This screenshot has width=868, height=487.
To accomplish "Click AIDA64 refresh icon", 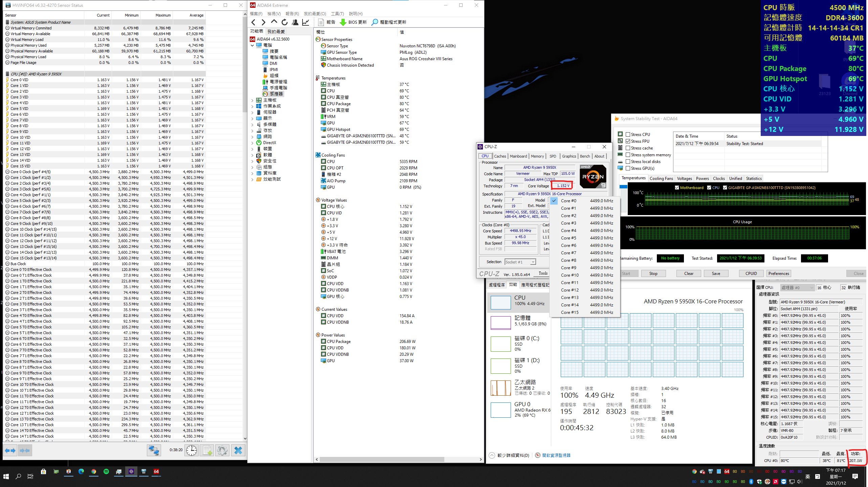I will pyautogui.click(x=285, y=22).
